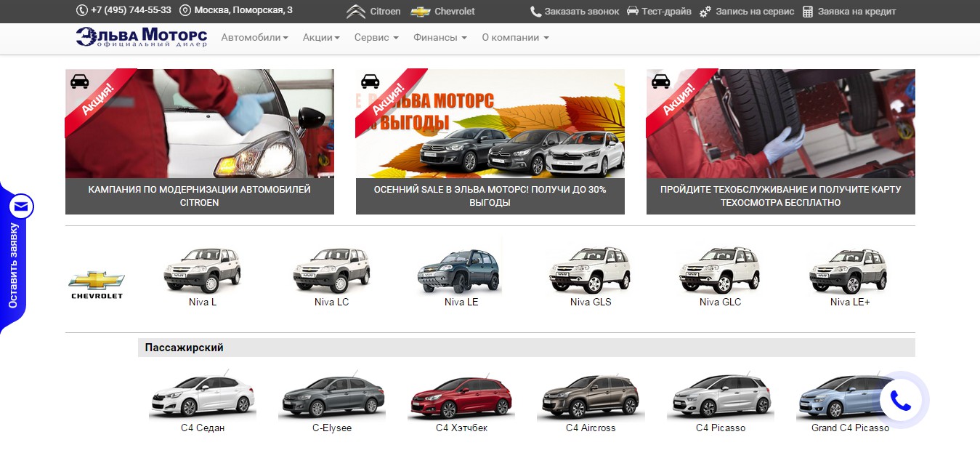Open the Chevrolet brand link in header
This screenshot has height=453, width=980.
(443, 12)
